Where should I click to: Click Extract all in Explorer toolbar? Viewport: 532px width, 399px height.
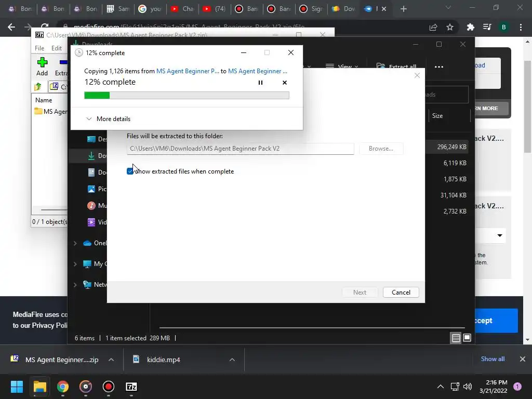coord(396,66)
